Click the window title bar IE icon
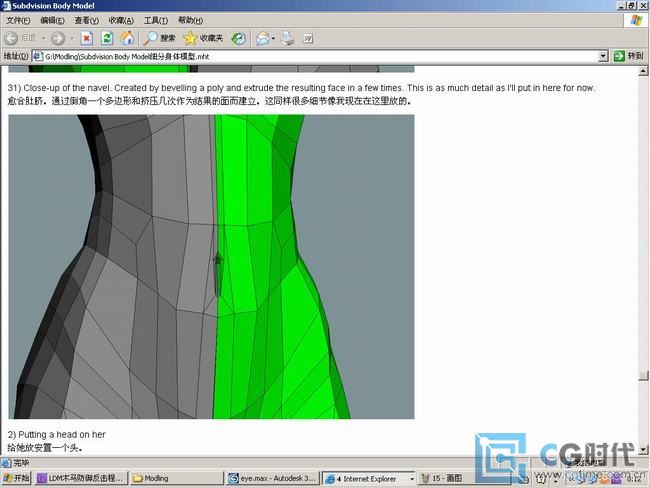650x488 pixels. point(6,6)
